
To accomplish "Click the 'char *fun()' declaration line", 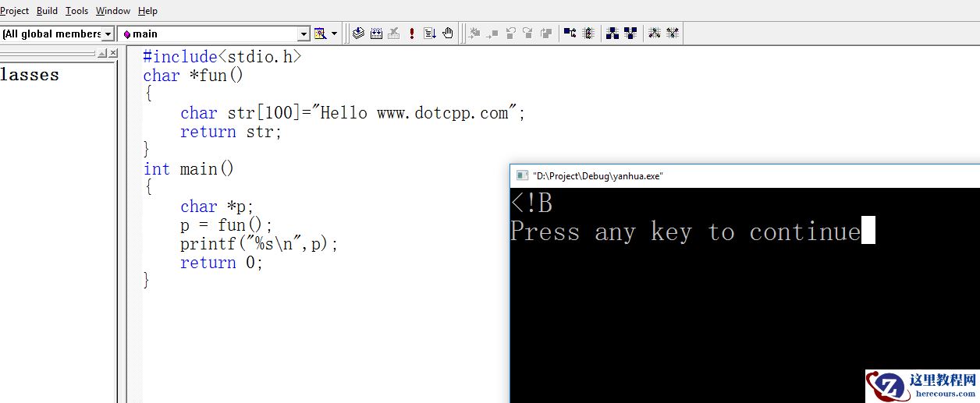I will click(194, 76).
